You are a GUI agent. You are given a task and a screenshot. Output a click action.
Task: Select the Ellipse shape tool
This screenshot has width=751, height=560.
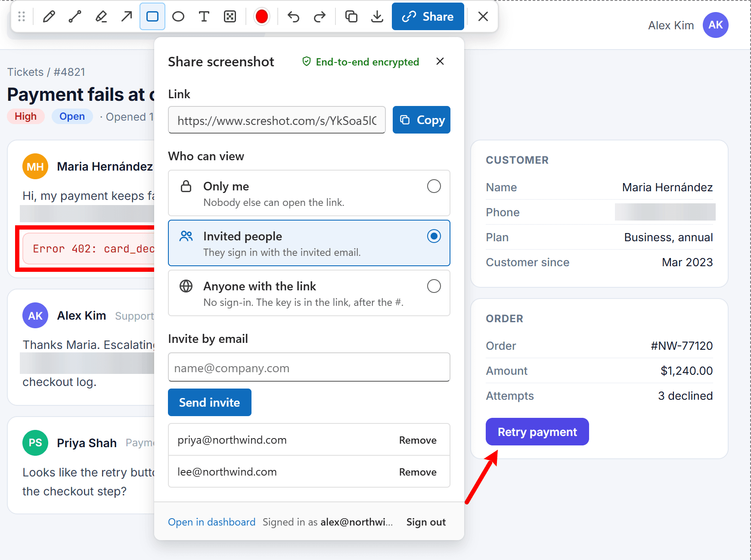click(178, 16)
